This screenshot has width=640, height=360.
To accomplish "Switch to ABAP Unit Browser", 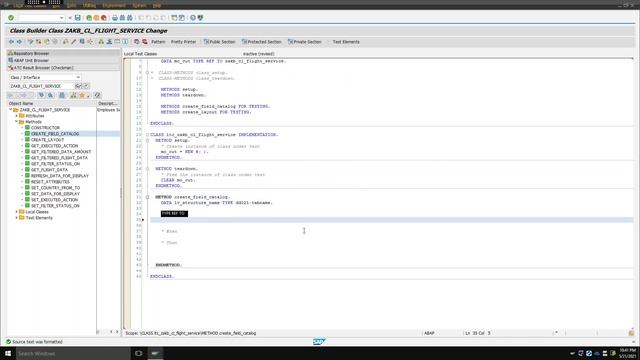I will [x=63, y=60].
